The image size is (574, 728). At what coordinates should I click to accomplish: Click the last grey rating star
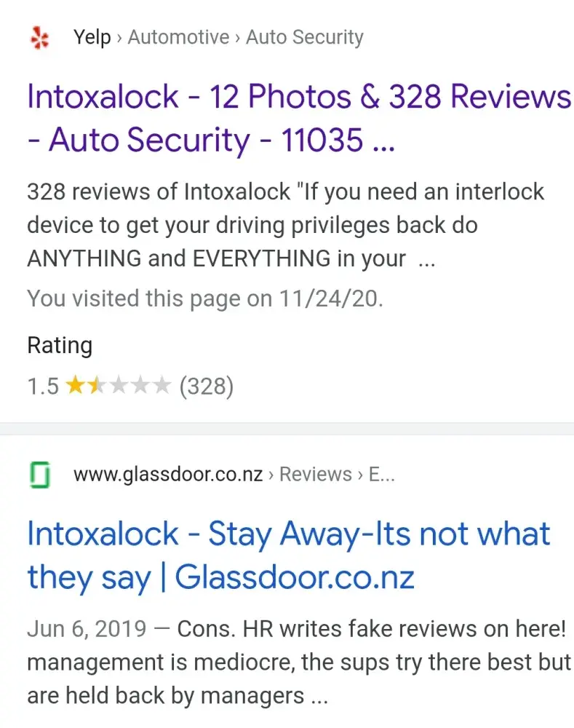tap(162, 385)
